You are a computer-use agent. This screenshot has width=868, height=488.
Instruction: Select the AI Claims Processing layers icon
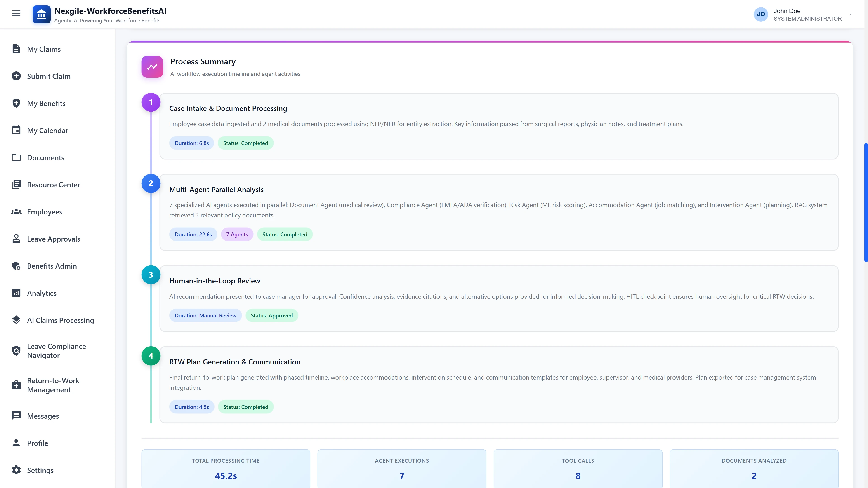click(17, 320)
